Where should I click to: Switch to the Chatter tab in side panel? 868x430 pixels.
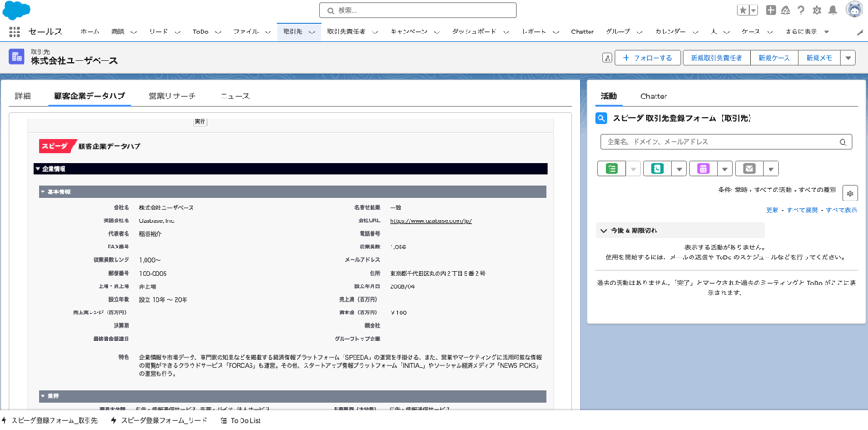[653, 97]
